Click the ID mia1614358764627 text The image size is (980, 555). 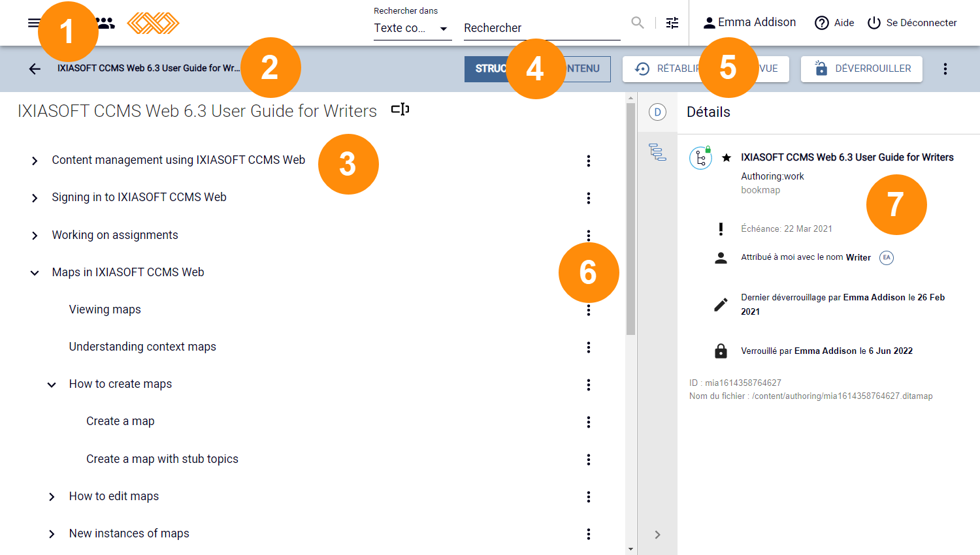coord(735,383)
